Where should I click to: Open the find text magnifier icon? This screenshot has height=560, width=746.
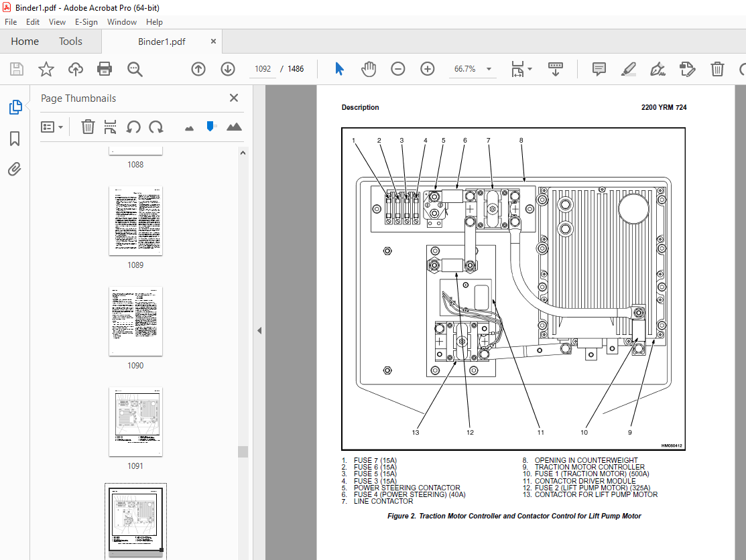pos(135,70)
